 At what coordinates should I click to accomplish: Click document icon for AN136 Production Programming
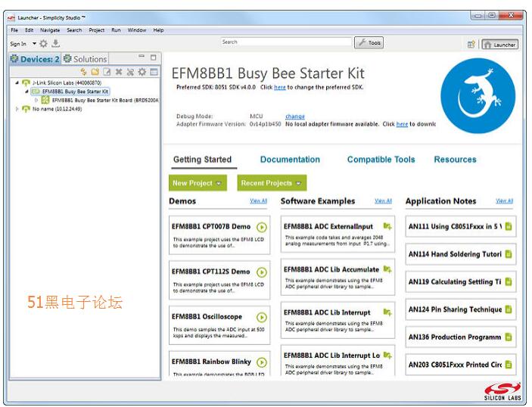509,337
